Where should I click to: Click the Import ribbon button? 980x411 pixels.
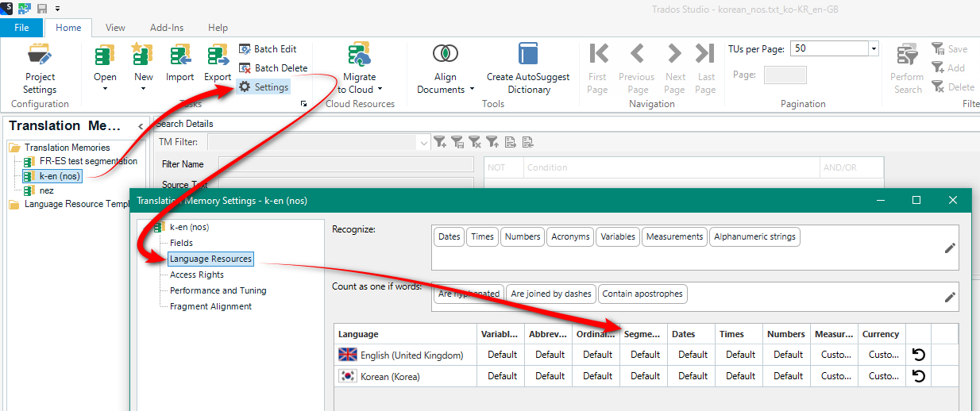(x=180, y=63)
